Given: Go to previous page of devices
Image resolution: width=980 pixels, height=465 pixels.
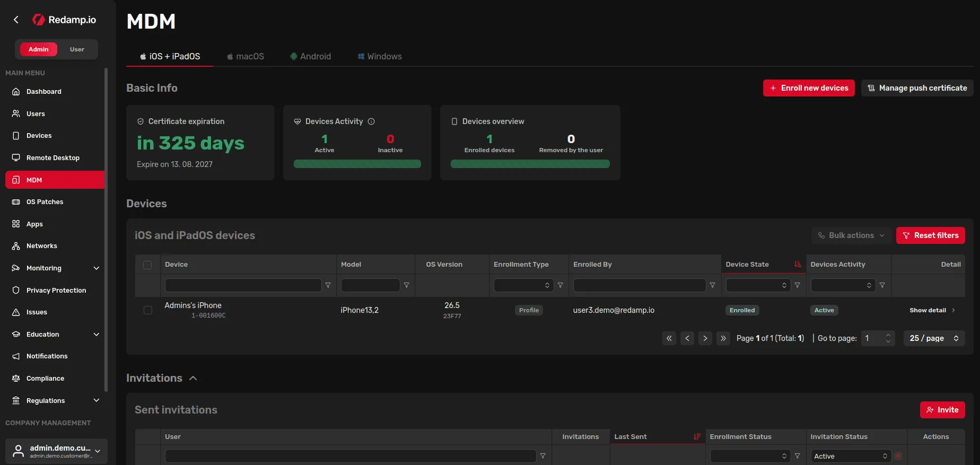Looking at the screenshot, I should tap(687, 338).
